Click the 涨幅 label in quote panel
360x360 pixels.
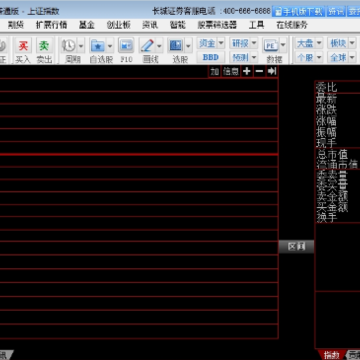326,121
